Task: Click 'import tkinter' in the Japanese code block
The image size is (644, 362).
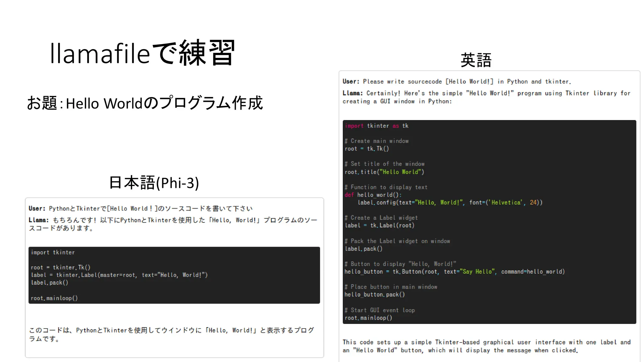Action: point(53,252)
